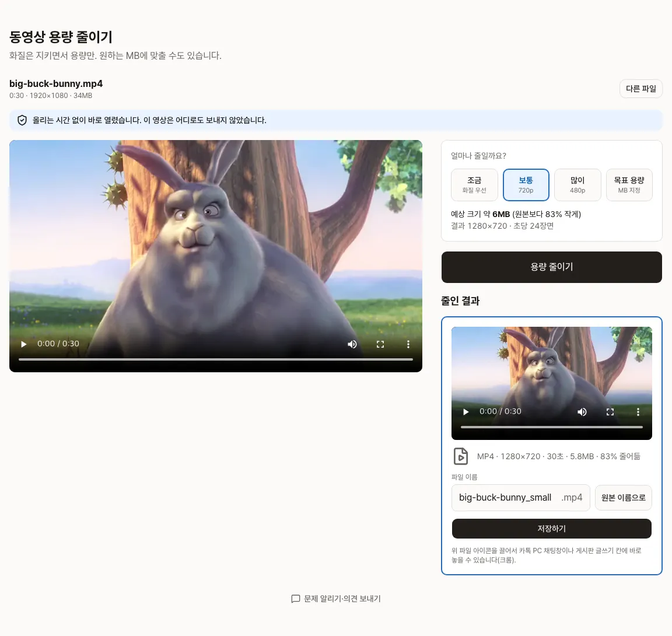Mute the main video volume icon

[x=352, y=344]
